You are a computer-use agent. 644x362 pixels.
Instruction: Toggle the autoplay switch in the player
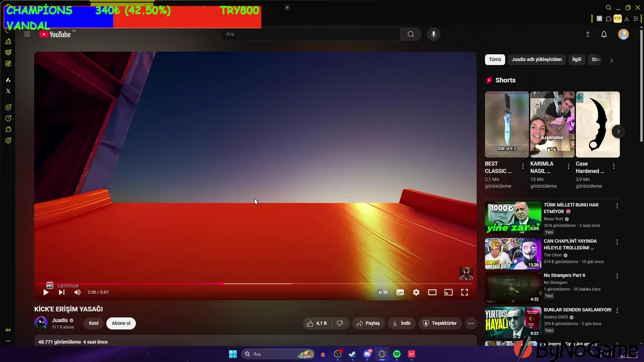[383, 292]
